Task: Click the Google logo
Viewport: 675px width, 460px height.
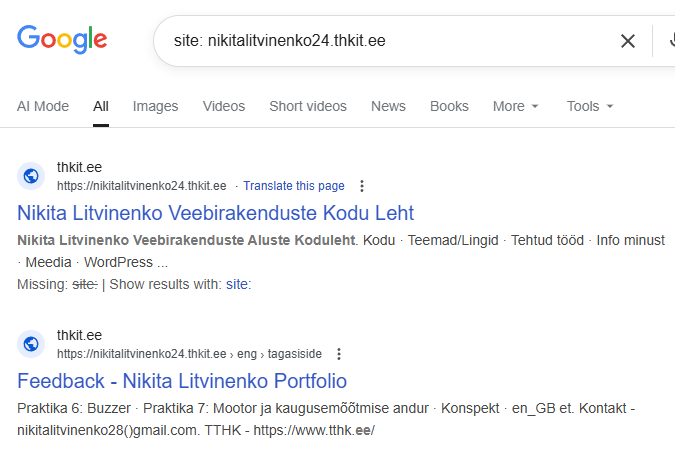Action: coord(62,40)
